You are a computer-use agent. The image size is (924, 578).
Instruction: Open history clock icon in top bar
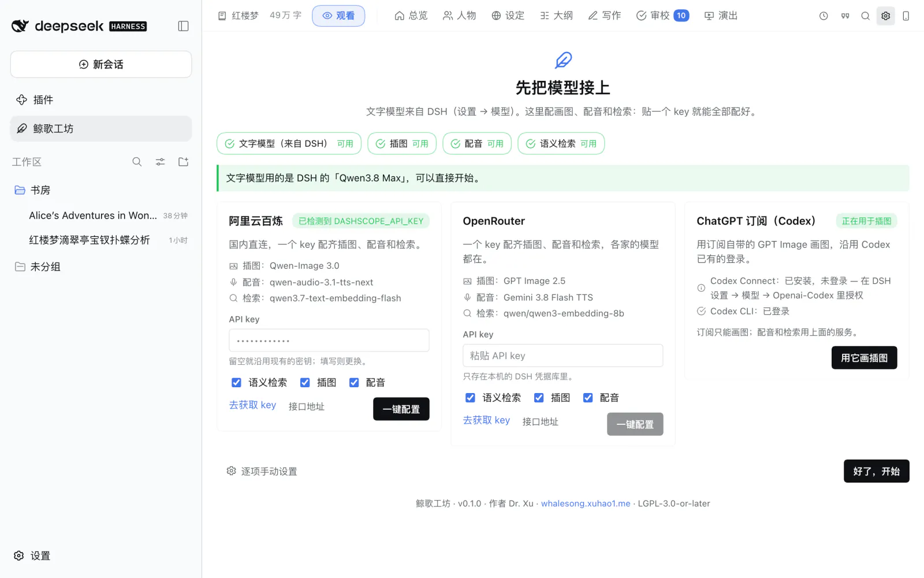point(824,16)
